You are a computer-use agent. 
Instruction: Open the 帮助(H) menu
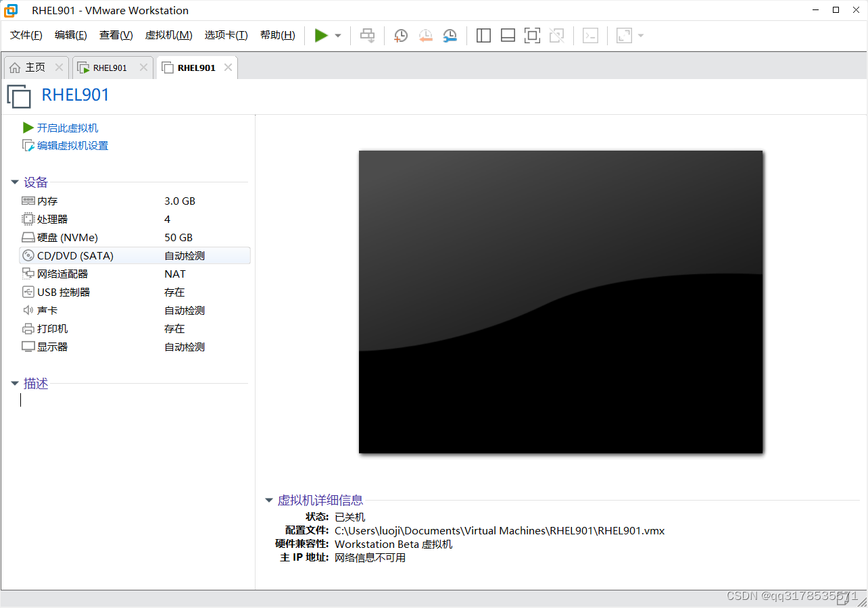[x=278, y=35]
